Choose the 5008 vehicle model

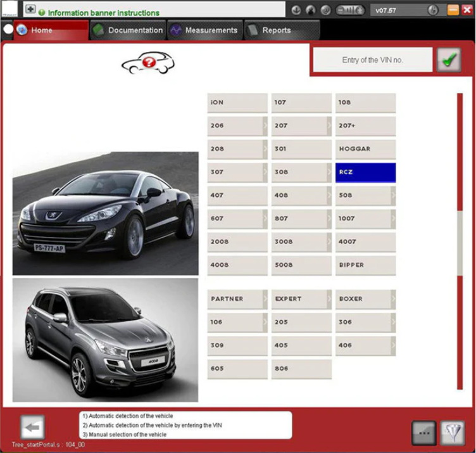click(301, 265)
